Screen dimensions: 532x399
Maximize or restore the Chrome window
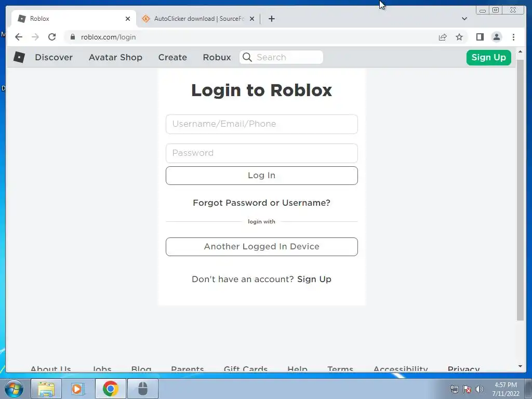point(496,10)
